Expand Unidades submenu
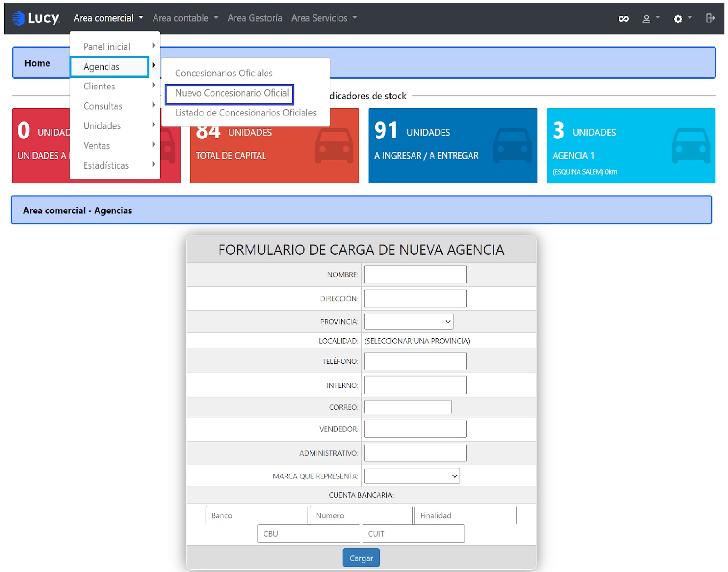The height and width of the screenshot is (572, 728). click(x=115, y=126)
